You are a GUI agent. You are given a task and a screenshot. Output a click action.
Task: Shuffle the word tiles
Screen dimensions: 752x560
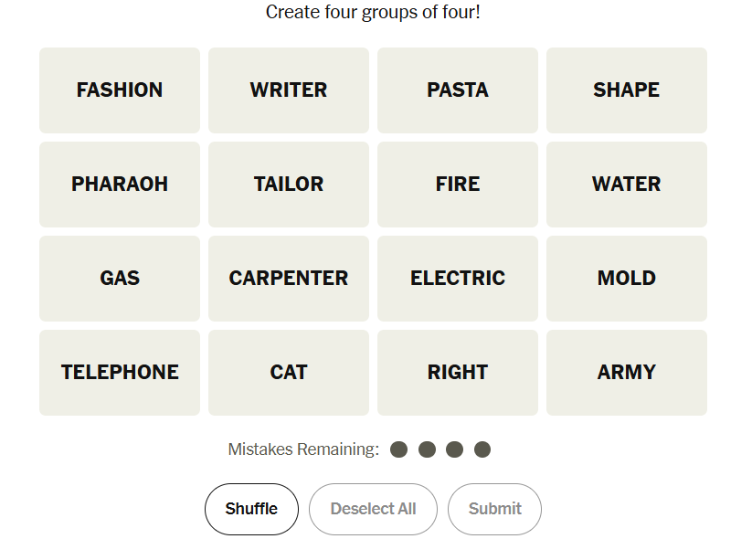251,509
